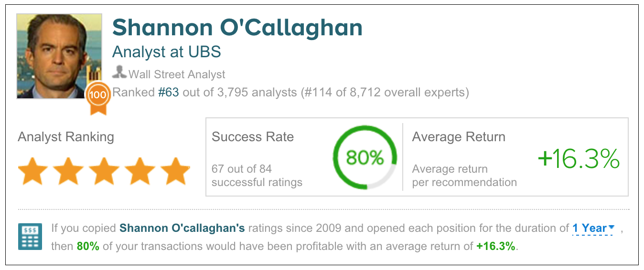Click the bold Shannon O'callaghan's name link
644x270 pixels.
pos(182,228)
